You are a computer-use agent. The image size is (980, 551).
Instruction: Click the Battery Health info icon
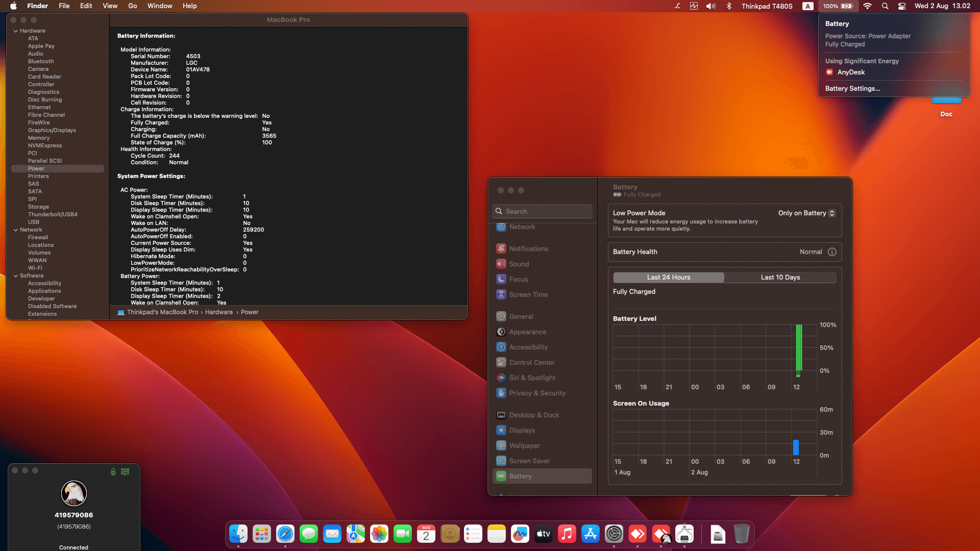(832, 252)
